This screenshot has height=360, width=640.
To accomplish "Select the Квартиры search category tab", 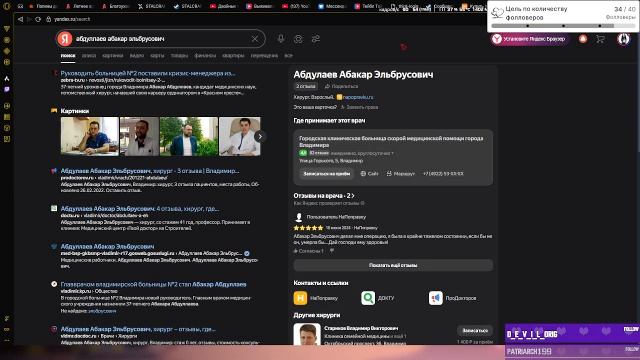I will pyautogui.click(x=233, y=56).
